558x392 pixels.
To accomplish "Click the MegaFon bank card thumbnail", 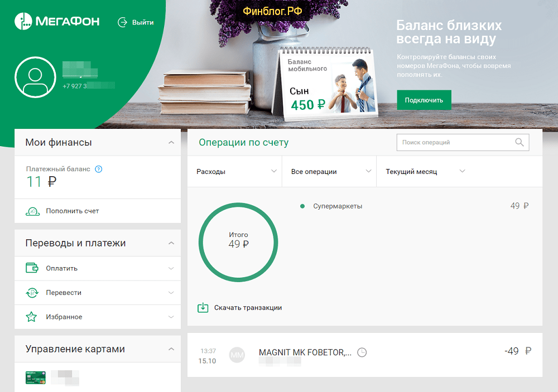I will (35, 378).
